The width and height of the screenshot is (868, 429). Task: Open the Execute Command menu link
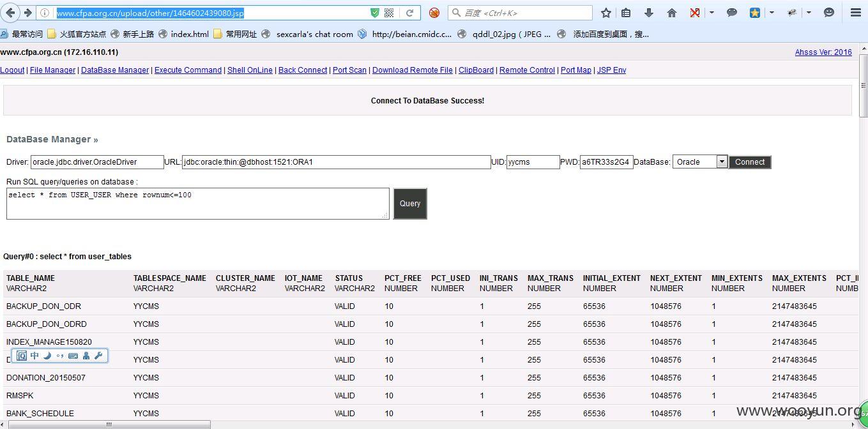point(188,70)
